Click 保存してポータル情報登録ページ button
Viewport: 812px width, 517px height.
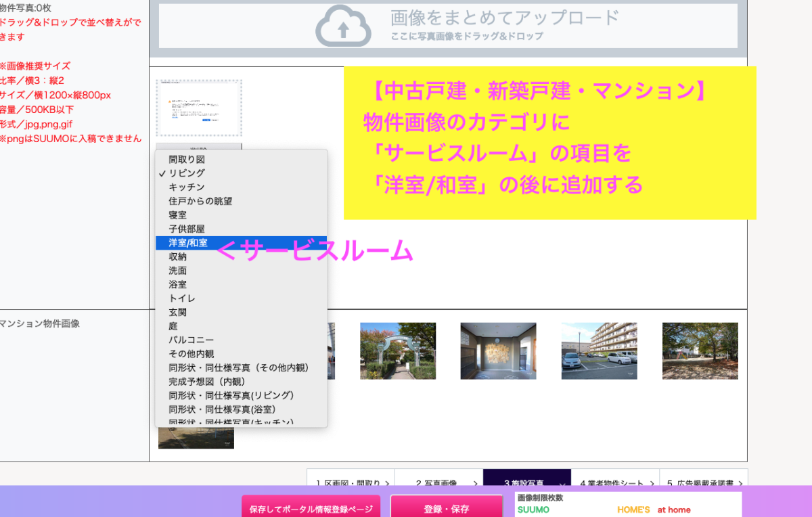click(x=311, y=508)
